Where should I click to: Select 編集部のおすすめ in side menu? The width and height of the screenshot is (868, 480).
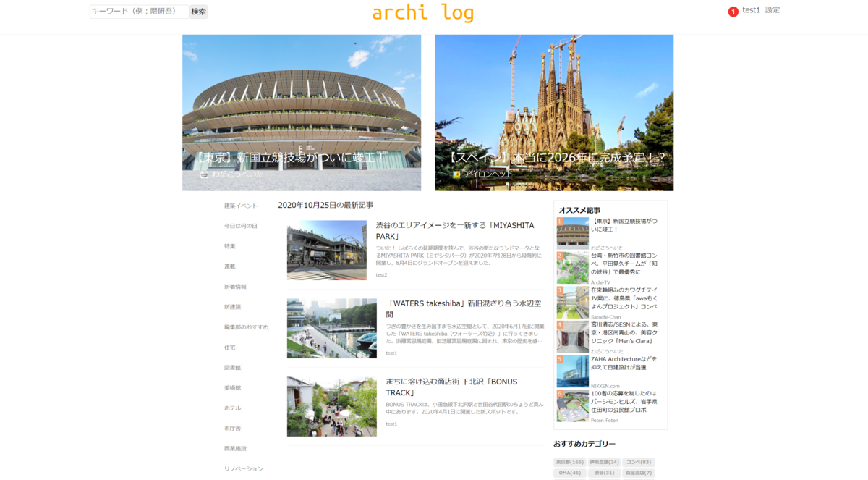[246, 328]
